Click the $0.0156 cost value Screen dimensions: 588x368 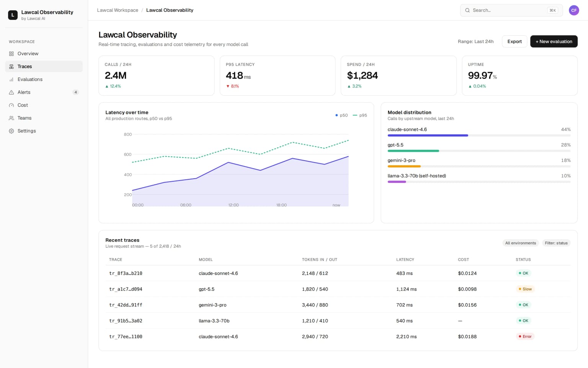(x=467, y=305)
